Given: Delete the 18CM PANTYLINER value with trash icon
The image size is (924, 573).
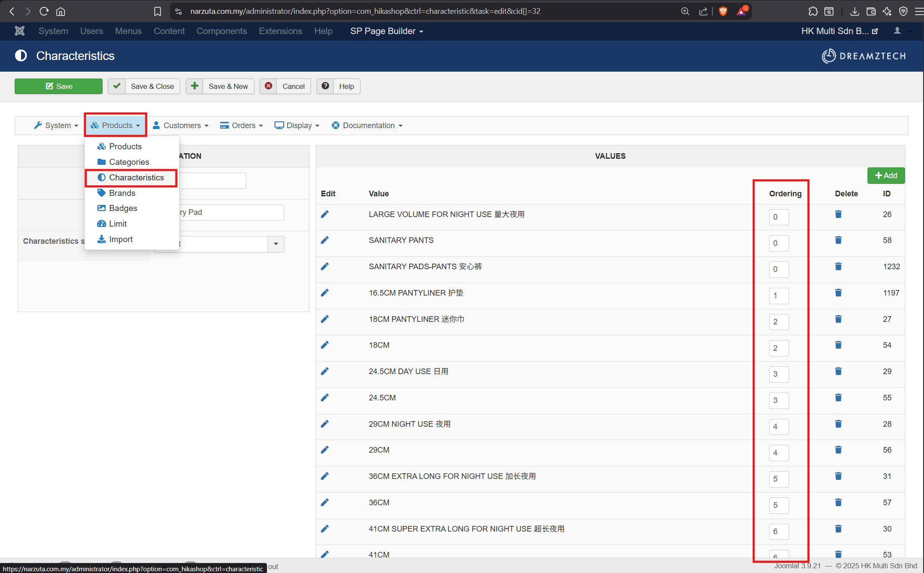Looking at the screenshot, I should [x=838, y=319].
